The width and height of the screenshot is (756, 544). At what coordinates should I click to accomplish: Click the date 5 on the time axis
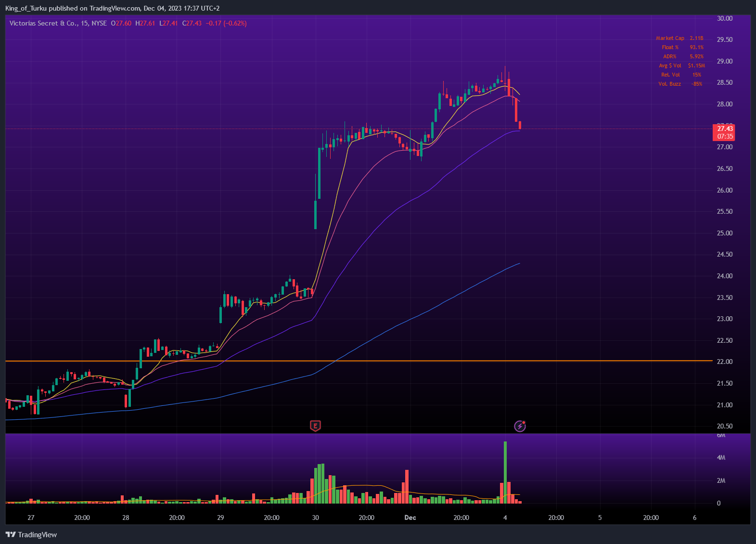pos(600,518)
